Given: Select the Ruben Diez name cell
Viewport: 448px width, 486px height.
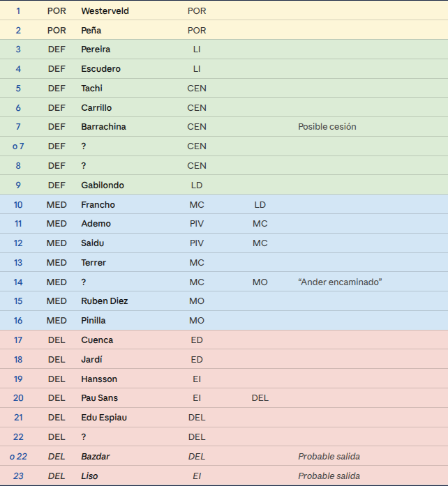Looking at the screenshot, I should (105, 301).
